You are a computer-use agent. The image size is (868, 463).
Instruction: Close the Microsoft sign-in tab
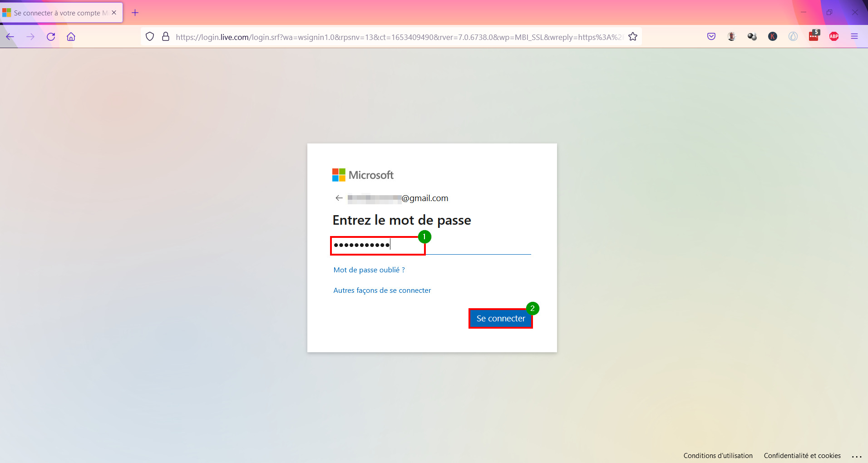(x=114, y=13)
